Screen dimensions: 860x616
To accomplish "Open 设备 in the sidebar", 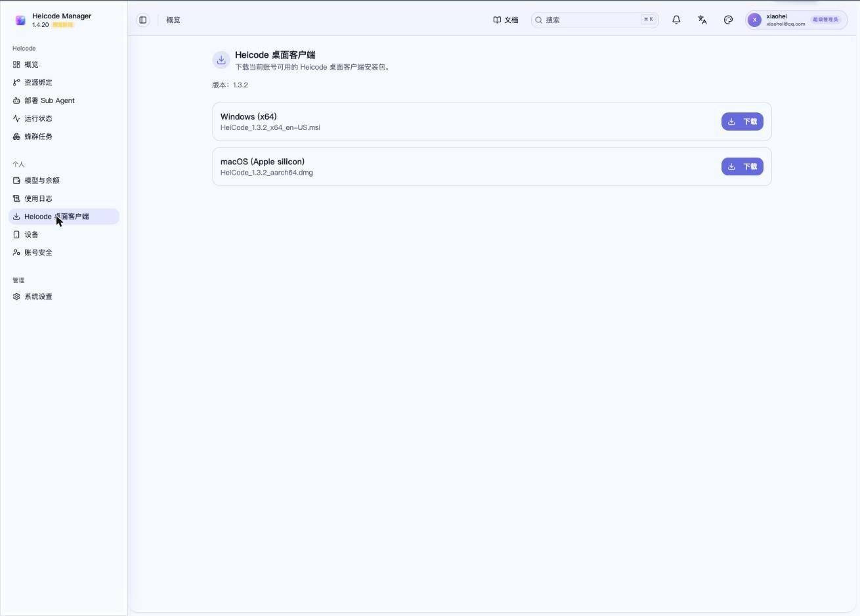I will 64,234.
